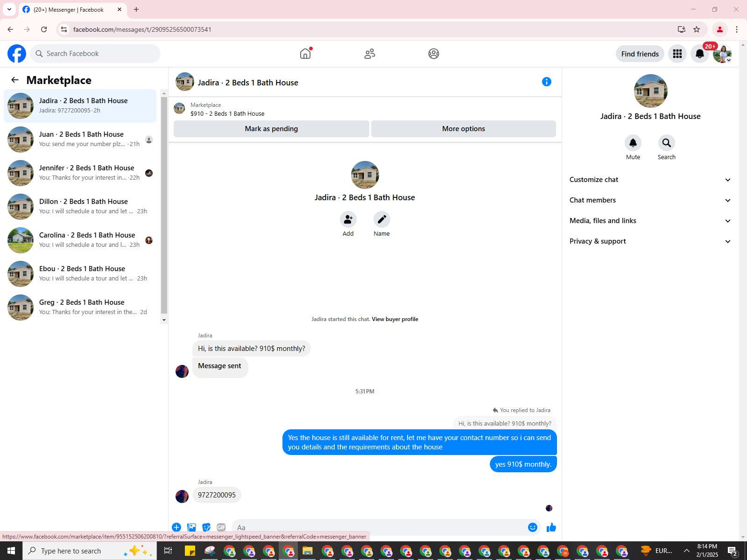
Task: Open Ebou's 2 Beds 1 Bath House chat
Action: click(x=80, y=274)
